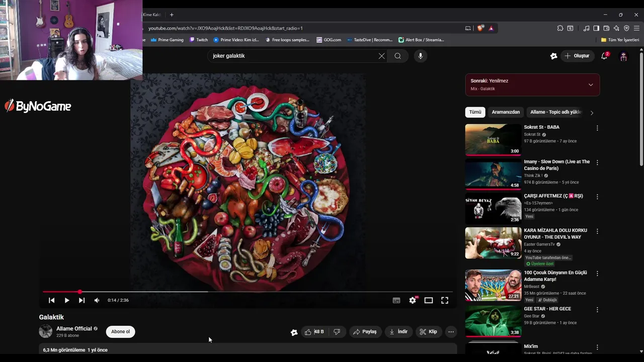
Task: Click the İndir download button
Action: coord(398,332)
